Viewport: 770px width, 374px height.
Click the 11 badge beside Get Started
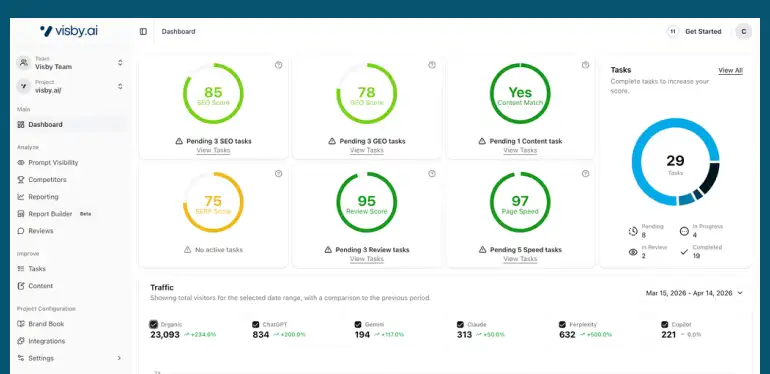[673, 31]
